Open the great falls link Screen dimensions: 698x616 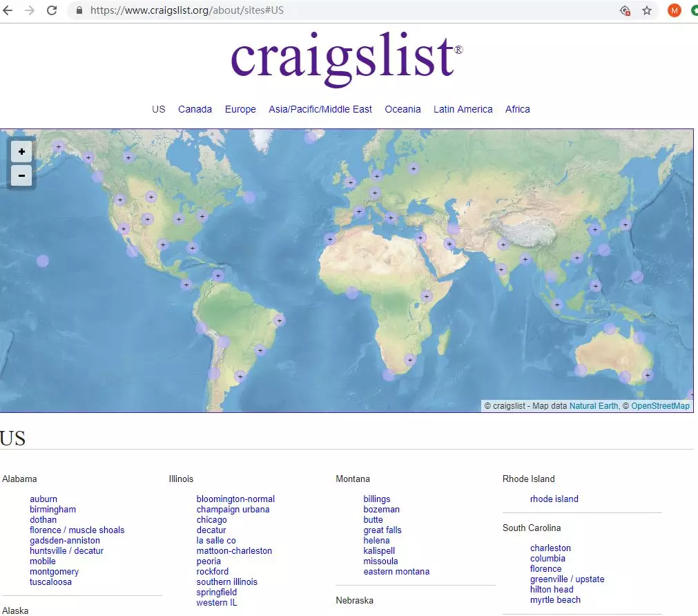382,530
